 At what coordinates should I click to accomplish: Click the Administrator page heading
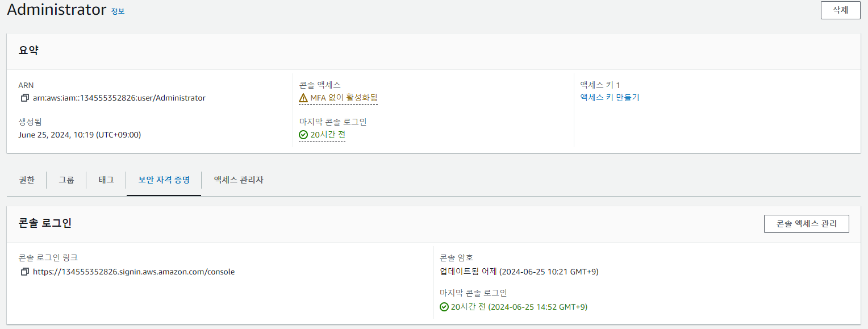(57, 10)
